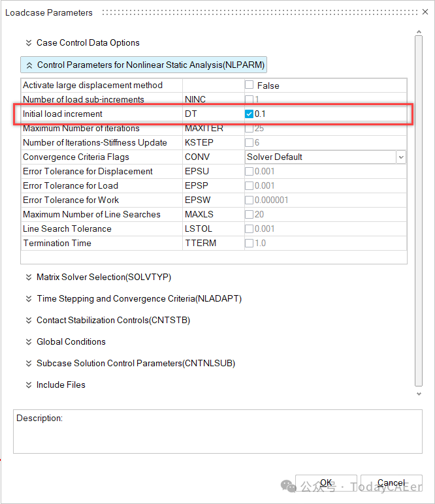Collapse the NLPARM control parameters section
The width and height of the screenshot is (435, 504).
coord(144,65)
